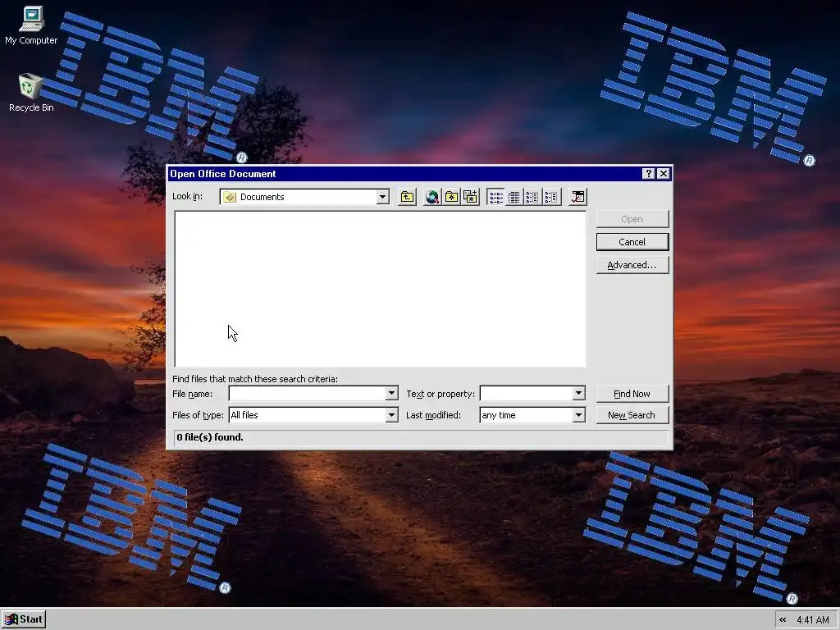Select the Recycle Bin desktop icon

point(31,94)
